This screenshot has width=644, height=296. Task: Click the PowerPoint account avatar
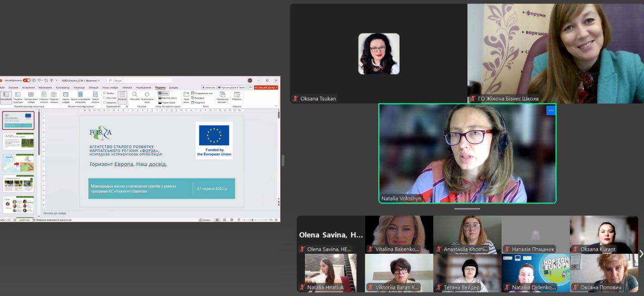[250, 80]
